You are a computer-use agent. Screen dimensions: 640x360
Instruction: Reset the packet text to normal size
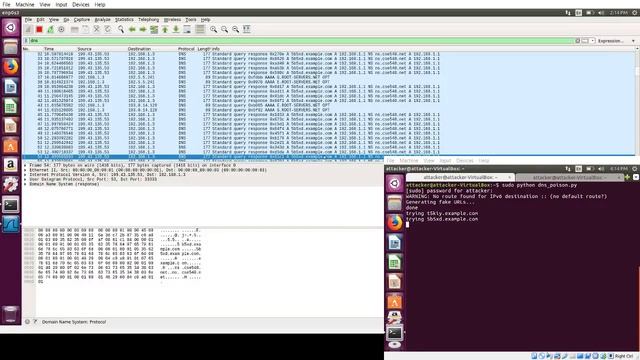pos(236,29)
